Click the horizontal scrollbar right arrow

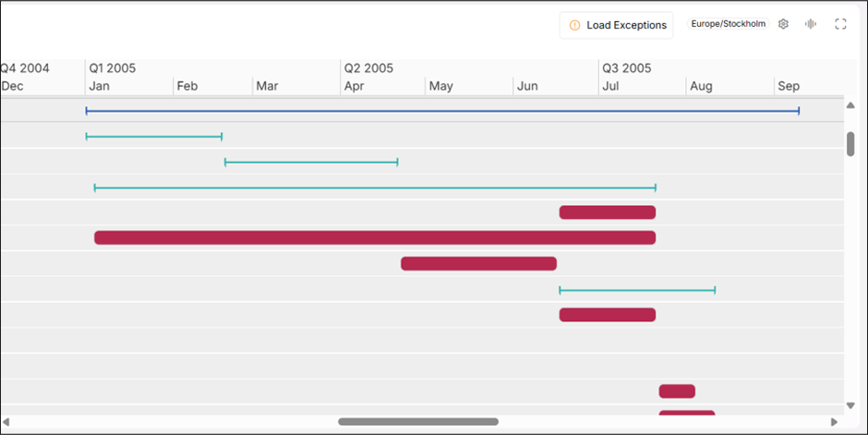(834, 422)
